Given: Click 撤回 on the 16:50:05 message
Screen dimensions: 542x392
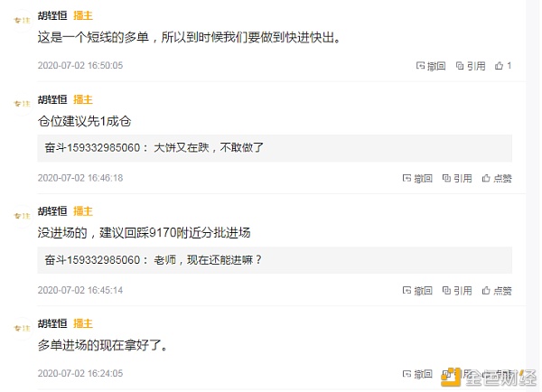Looking at the screenshot, I should coord(431,66).
